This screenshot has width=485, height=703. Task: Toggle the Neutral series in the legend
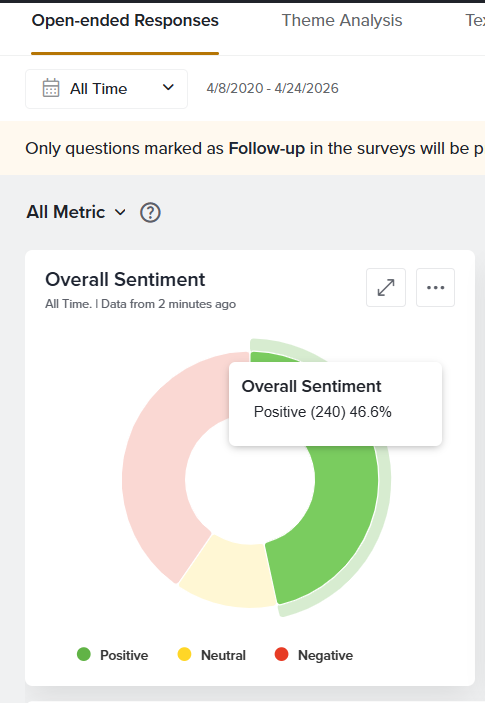(x=212, y=655)
